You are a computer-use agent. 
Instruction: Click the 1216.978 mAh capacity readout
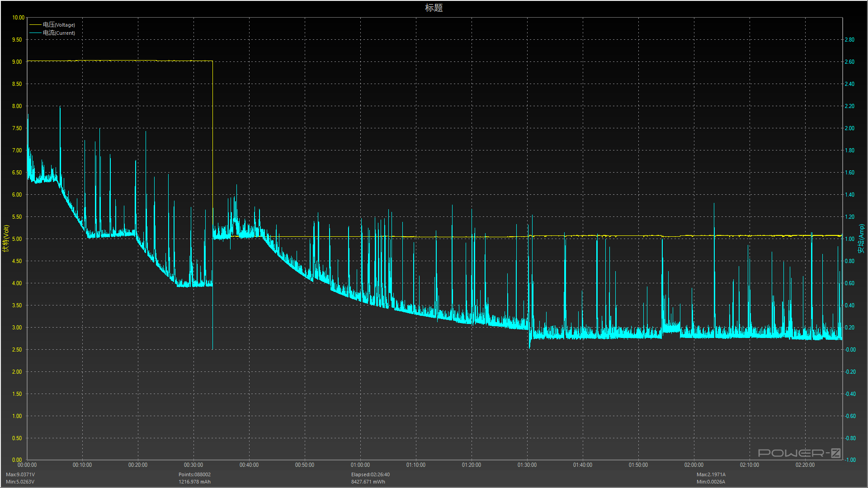point(194,482)
